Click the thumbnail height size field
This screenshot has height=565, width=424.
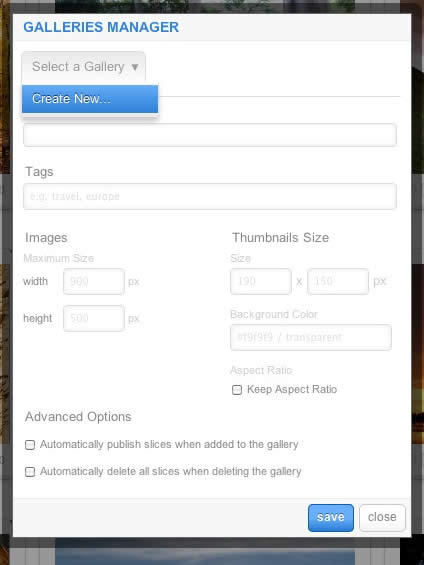click(x=338, y=281)
